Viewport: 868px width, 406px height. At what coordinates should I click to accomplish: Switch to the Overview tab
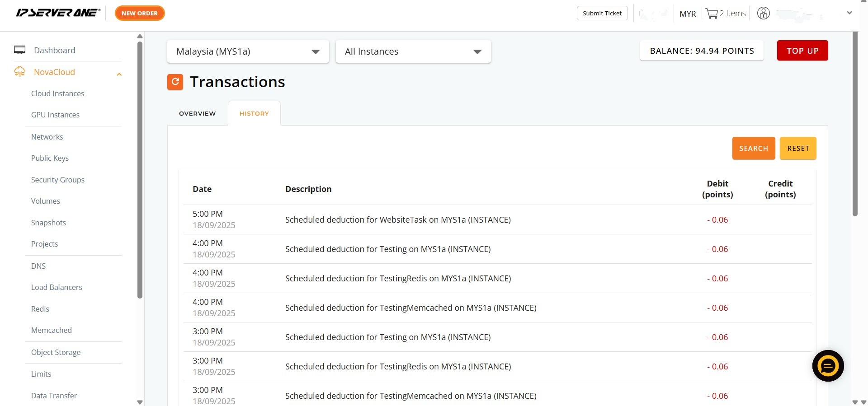[197, 113]
